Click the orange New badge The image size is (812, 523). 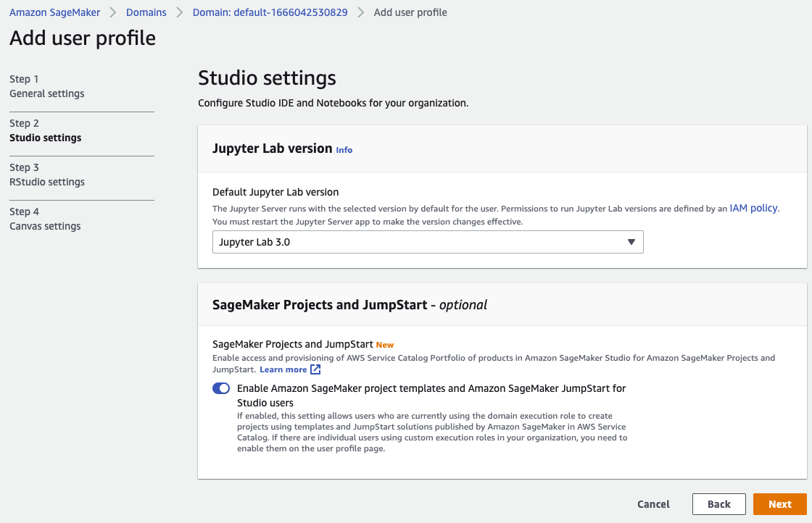pyautogui.click(x=385, y=345)
